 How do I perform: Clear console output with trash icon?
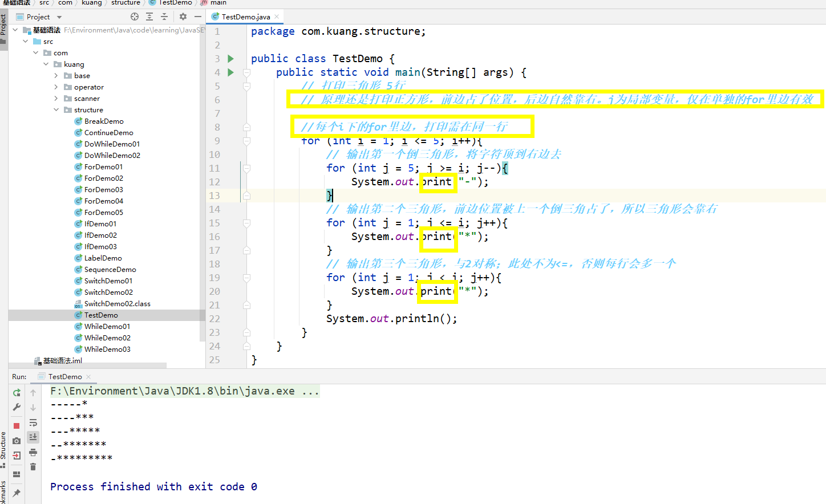click(33, 467)
